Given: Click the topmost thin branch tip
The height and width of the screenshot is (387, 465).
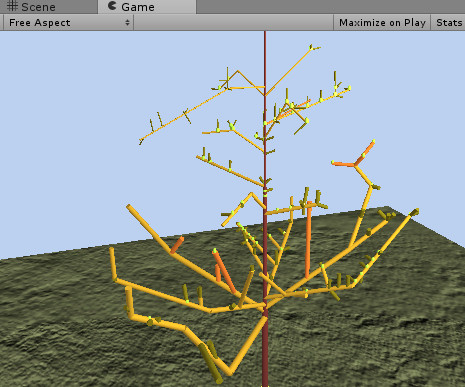Looking at the screenshot, I should (313, 47).
